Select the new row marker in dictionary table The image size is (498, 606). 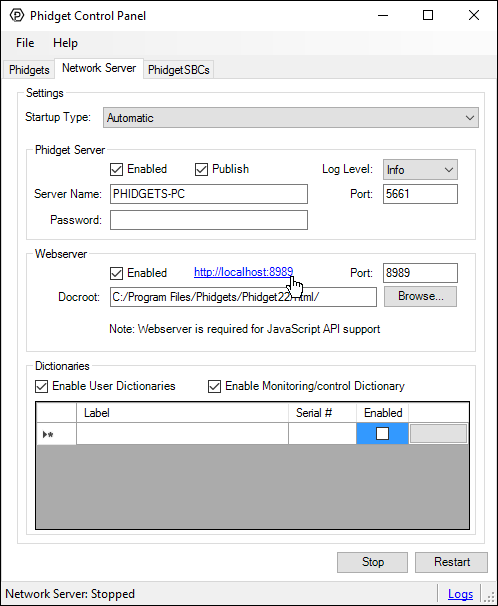pos(56,434)
